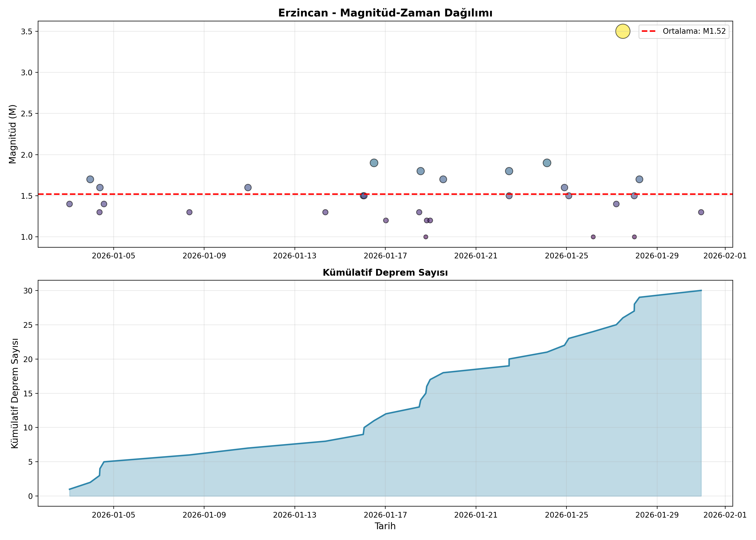The height and width of the screenshot is (540, 756).
Task: Select the M1.3 point near 2026-01-14
Action: click(325, 212)
